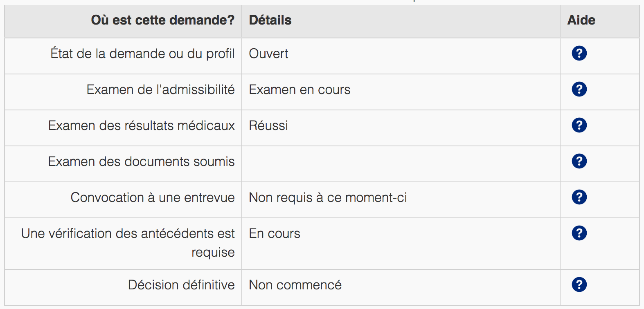
Task: Click the "Détails" column header
Action: pyautogui.click(x=270, y=20)
